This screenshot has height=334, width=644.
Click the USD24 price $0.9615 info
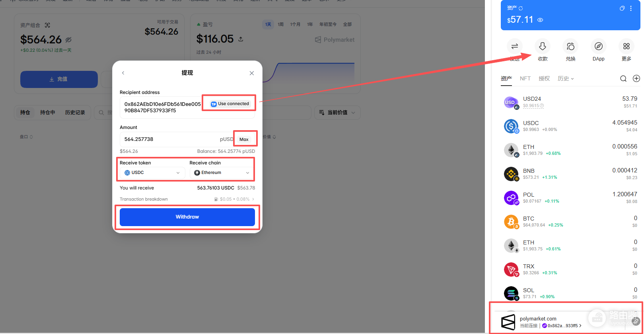point(533,106)
